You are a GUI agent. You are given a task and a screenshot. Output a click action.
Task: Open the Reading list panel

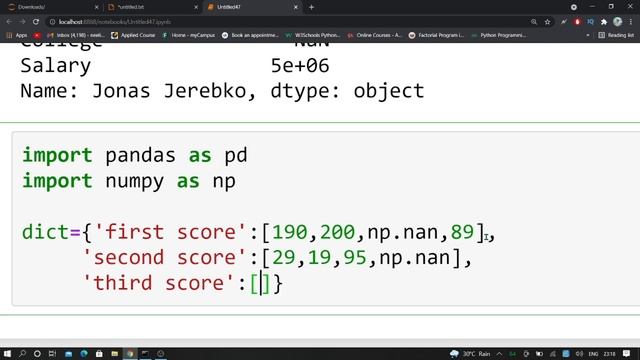tap(616, 35)
